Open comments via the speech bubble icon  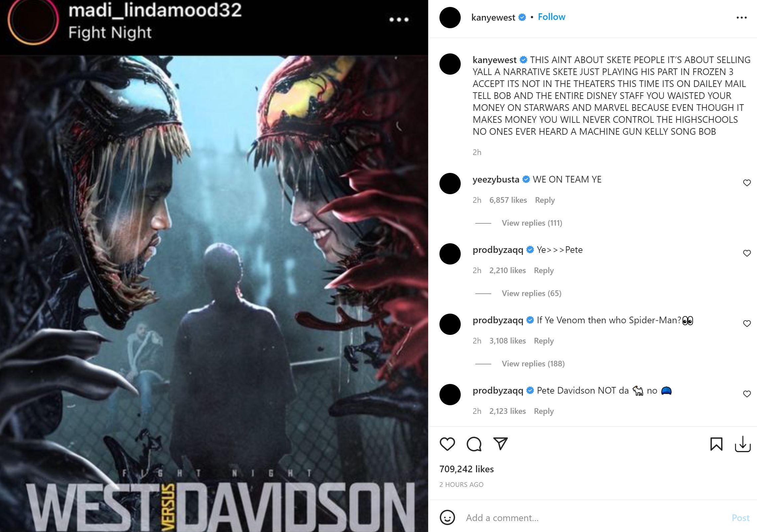(474, 444)
